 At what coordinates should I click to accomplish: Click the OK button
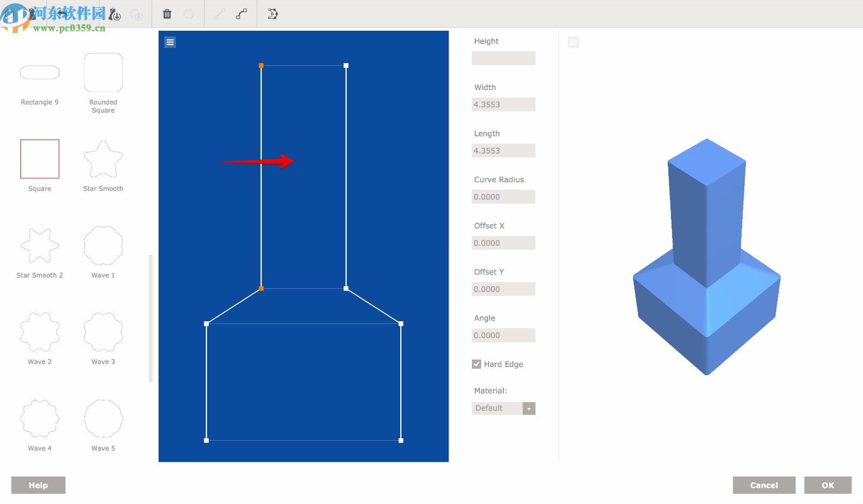828,485
